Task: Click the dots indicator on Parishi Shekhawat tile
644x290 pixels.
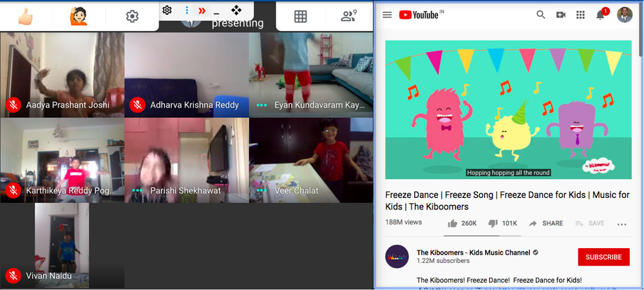Action: click(137, 191)
